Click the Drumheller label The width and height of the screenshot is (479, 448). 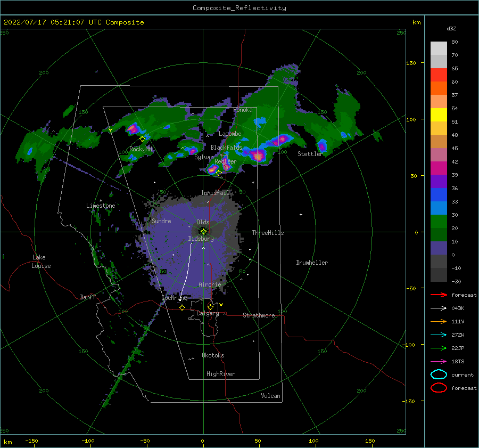coord(312,263)
